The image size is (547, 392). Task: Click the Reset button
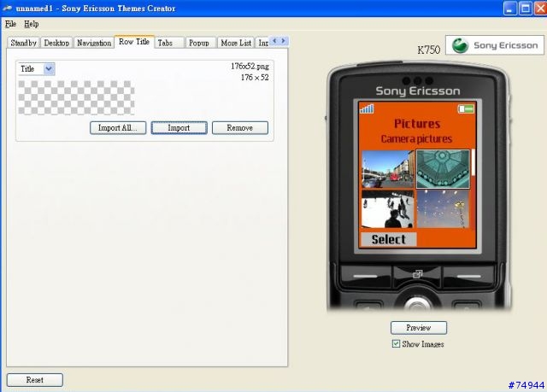[x=35, y=380]
